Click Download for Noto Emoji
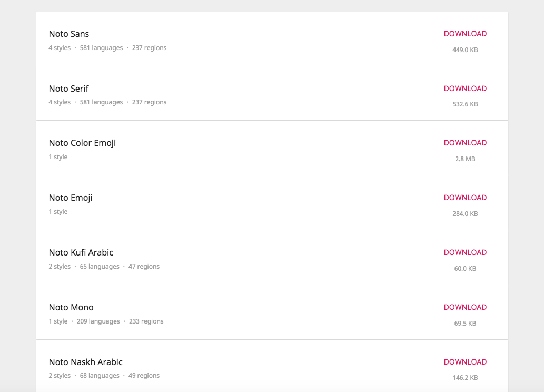The width and height of the screenshot is (544, 392). [x=465, y=198]
